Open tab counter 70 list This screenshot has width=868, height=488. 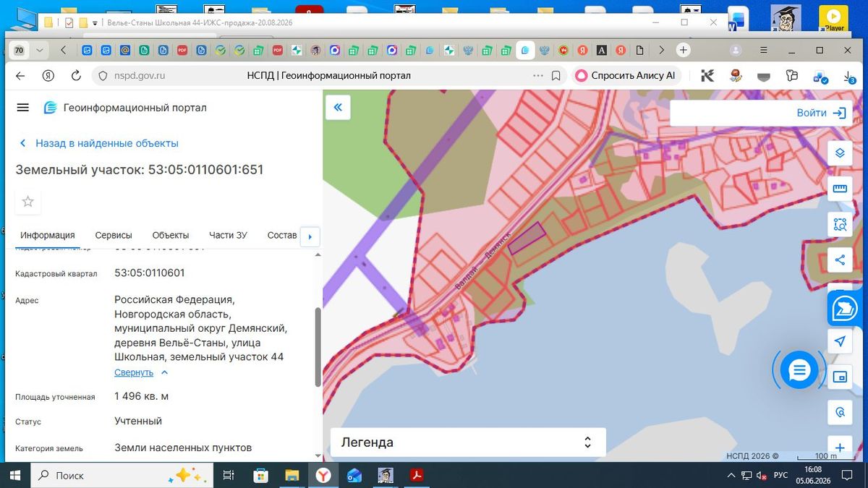pyautogui.click(x=19, y=50)
